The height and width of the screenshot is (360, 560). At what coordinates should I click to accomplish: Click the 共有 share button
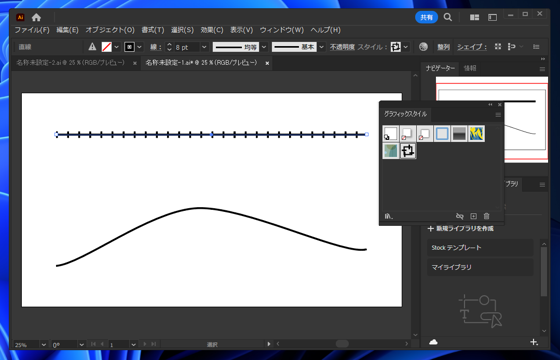coord(426,17)
